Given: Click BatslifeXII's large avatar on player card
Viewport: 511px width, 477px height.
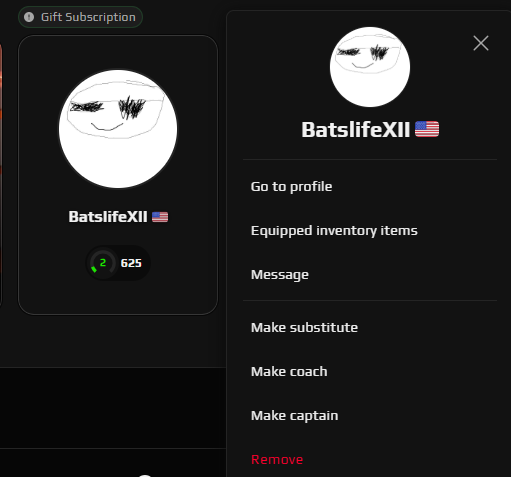Looking at the screenshot, I should [118, 129].
